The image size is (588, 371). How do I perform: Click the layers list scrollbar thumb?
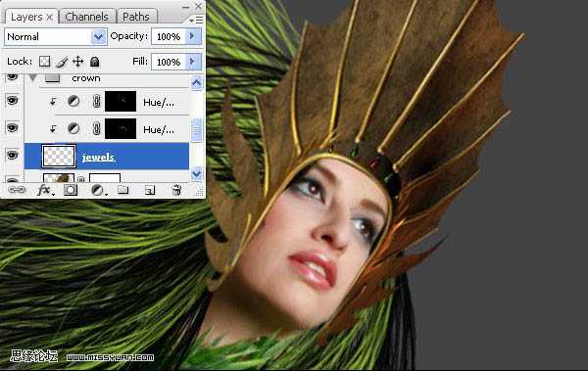(x=197, y=130)
